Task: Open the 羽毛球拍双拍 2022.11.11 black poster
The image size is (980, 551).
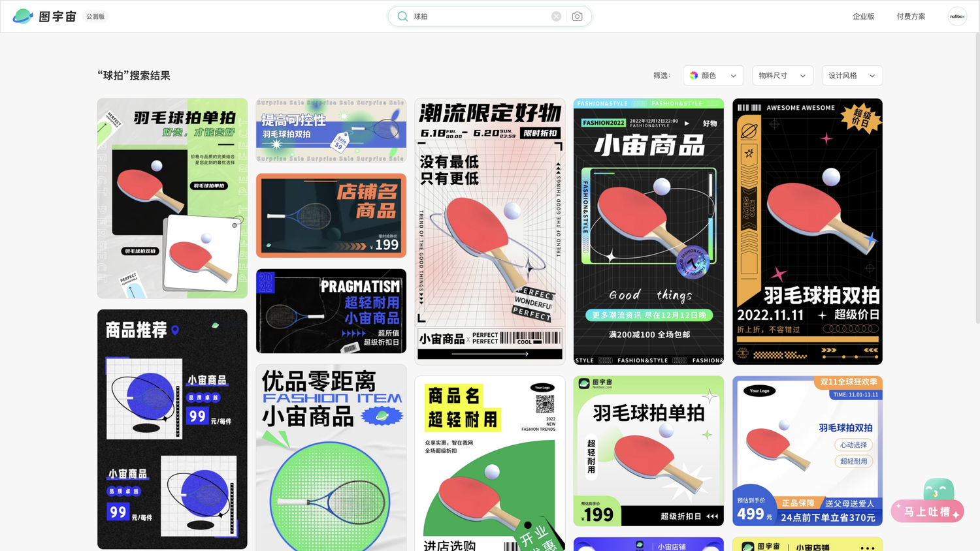Action: pos(808,231)
